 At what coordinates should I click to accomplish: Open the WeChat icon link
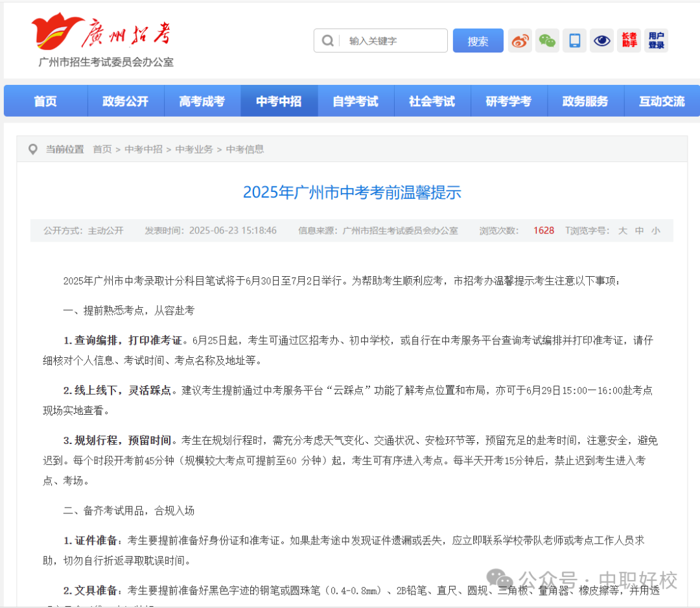(x=547, y=41)
